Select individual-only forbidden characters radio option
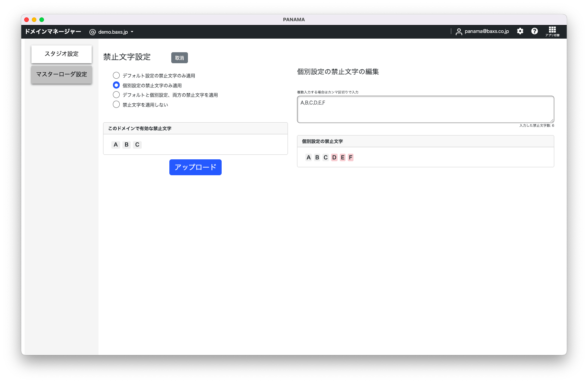Image resolution: width=588 pixels, height=383 pixels. tap(116, 86)
